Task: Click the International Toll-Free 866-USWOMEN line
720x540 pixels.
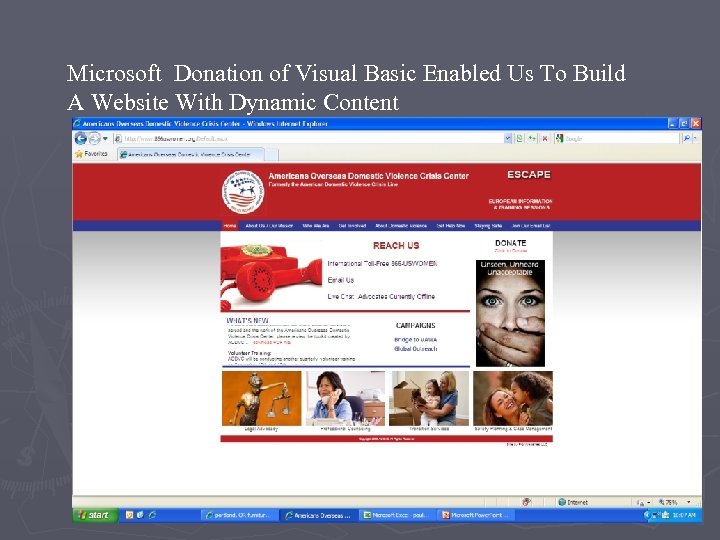Action: point(382,264)
